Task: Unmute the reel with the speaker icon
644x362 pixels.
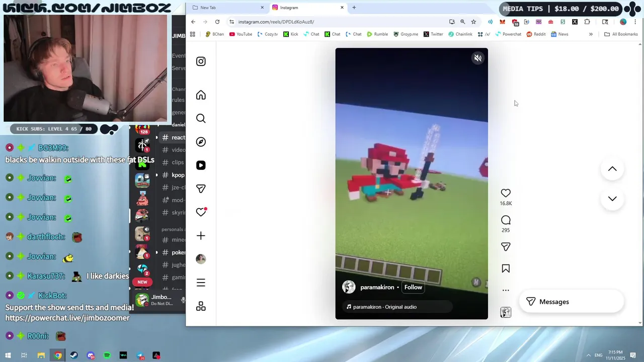Action: point(477,58)
